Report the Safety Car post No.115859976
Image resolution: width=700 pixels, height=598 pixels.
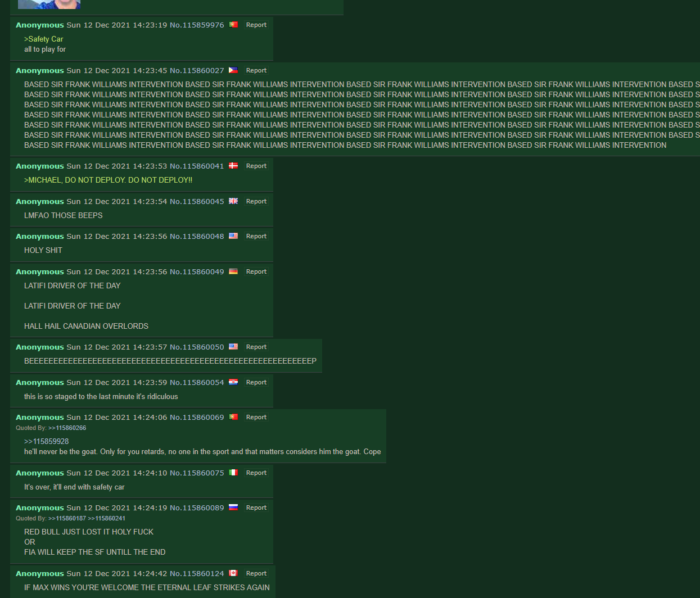click(x=256, y=25)
